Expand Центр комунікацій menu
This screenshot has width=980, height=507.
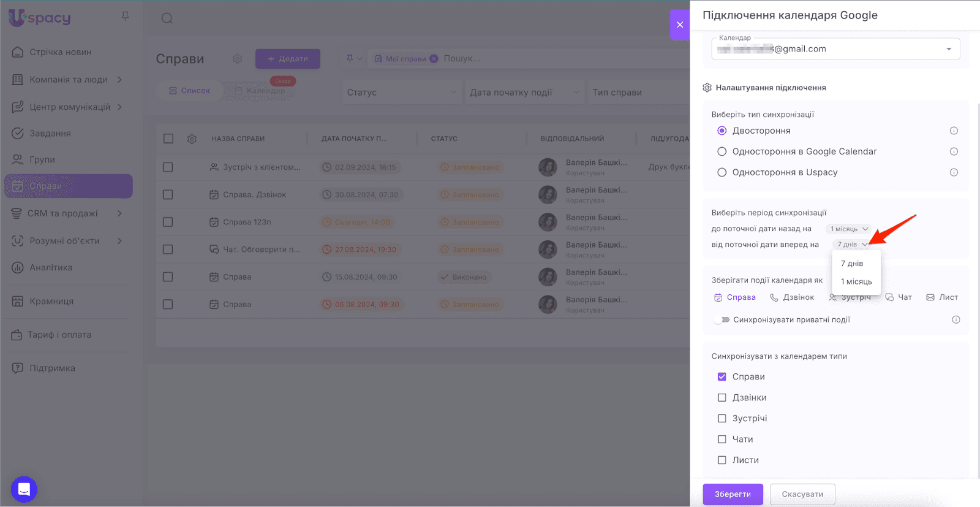[x=120, y=107]
